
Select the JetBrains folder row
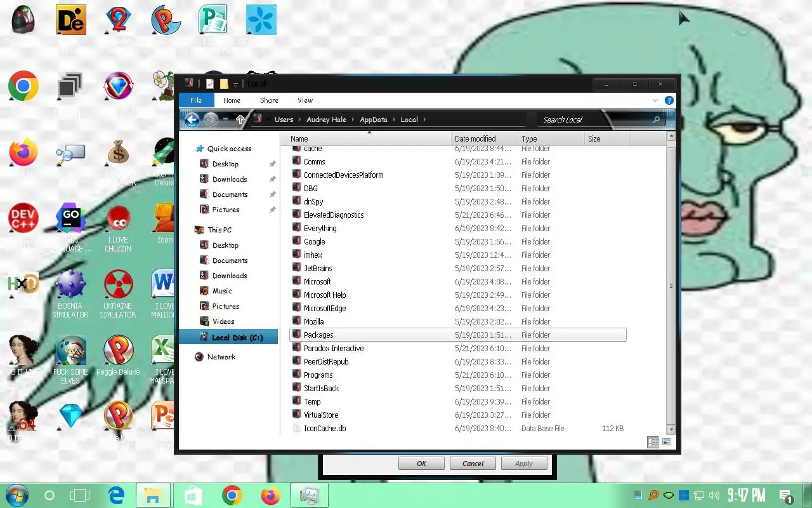pyautogui.click(x=458, y=268)
